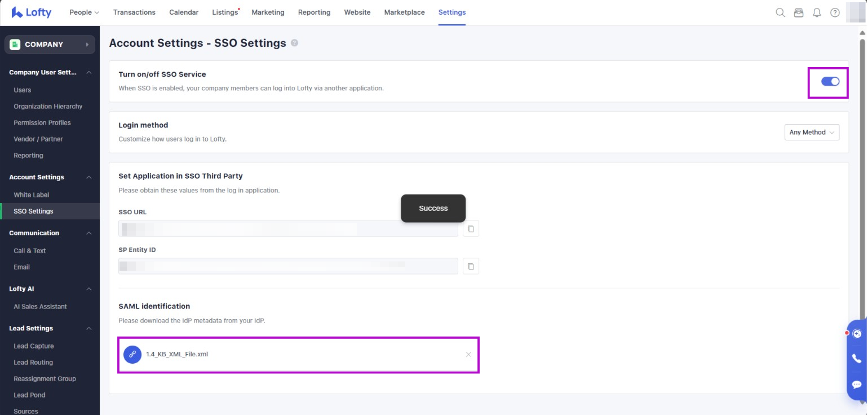Open the COMPANY switcher
The image size is (868, 415).
tap(50, 45)
